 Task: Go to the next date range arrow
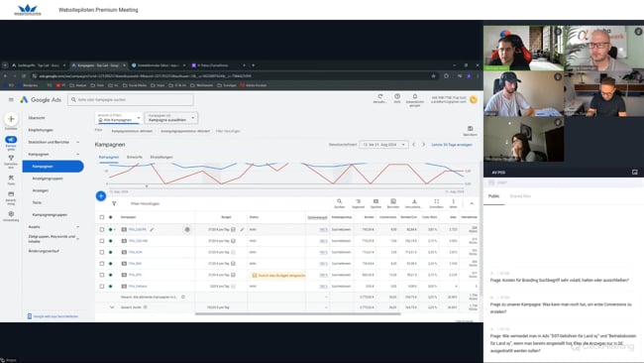(423, 145)
